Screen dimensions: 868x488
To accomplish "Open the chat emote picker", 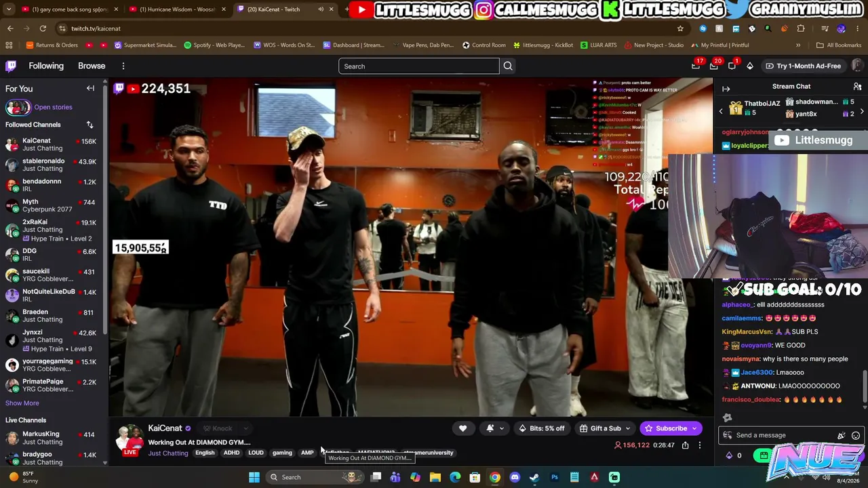I will 856,436.
